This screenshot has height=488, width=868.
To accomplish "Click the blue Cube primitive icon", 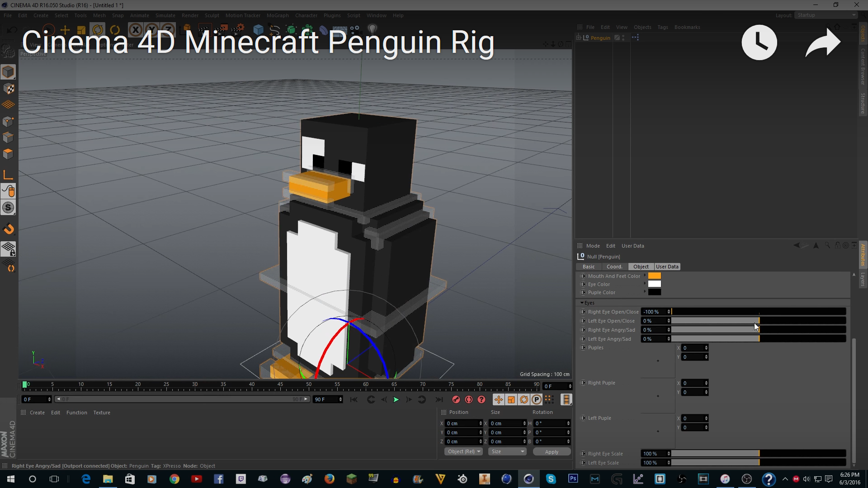I will [x=258, y=30].
